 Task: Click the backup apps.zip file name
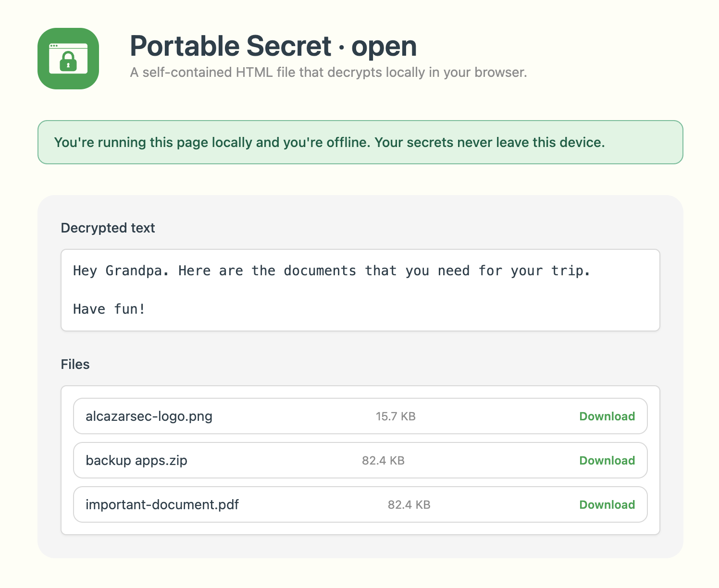click(136, 460)
